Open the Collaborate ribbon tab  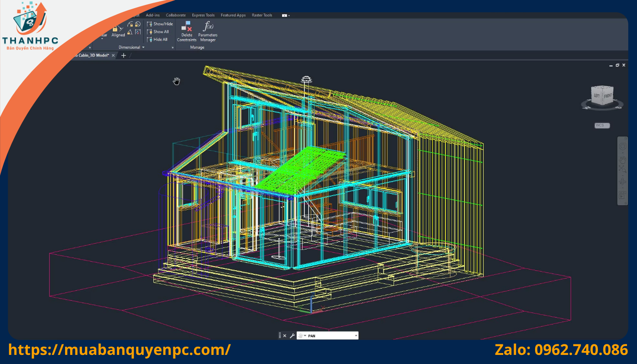tap(176, 15)
